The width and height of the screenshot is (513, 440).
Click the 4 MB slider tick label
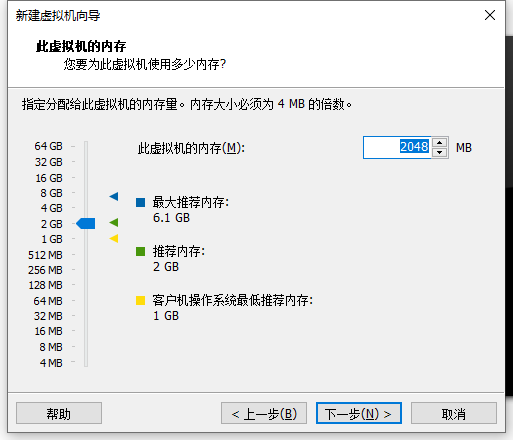point(51,363)
